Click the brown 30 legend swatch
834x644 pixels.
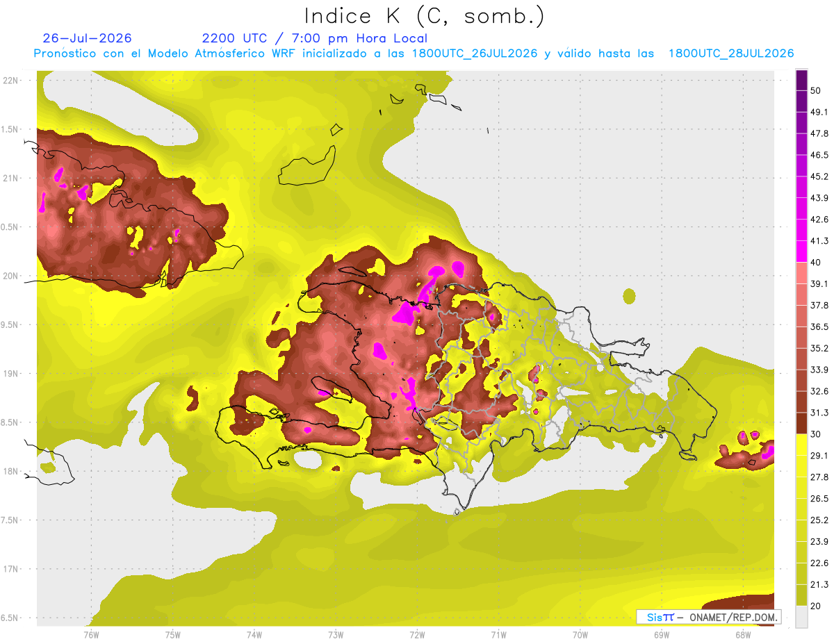click(802, 423)
